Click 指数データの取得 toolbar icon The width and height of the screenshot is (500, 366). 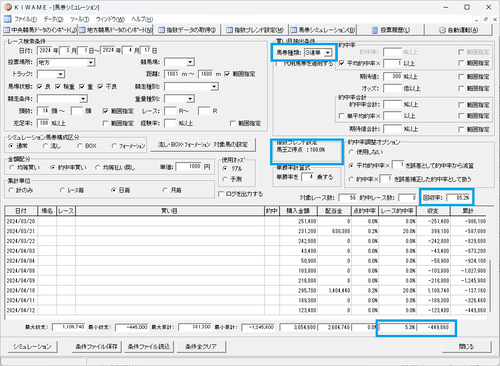click(162, 30)
